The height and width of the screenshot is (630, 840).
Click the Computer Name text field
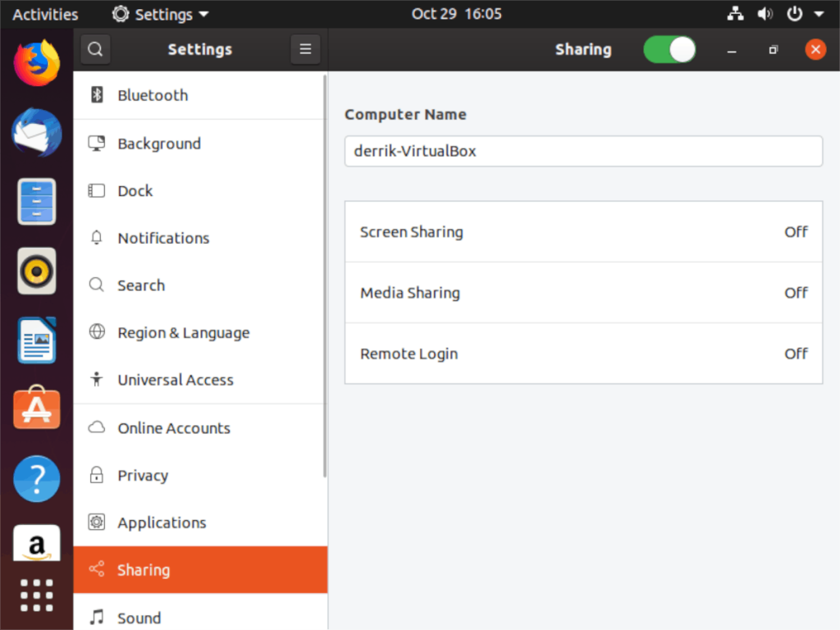583,151
